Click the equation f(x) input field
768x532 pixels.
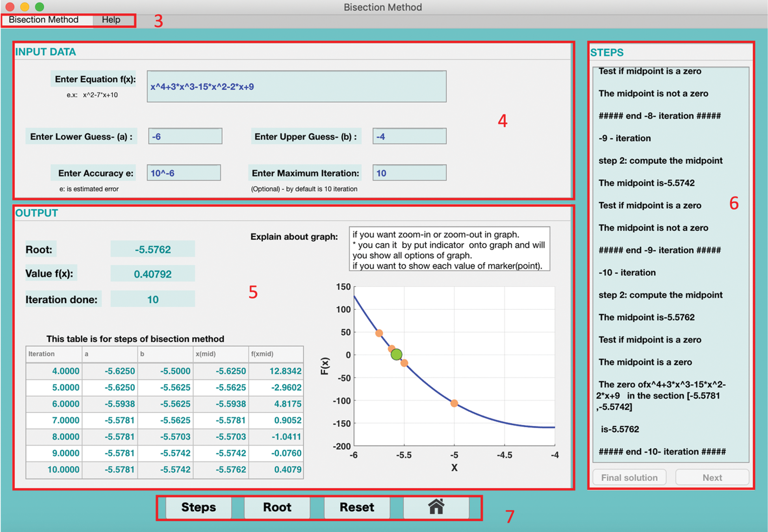pos(296,87)
